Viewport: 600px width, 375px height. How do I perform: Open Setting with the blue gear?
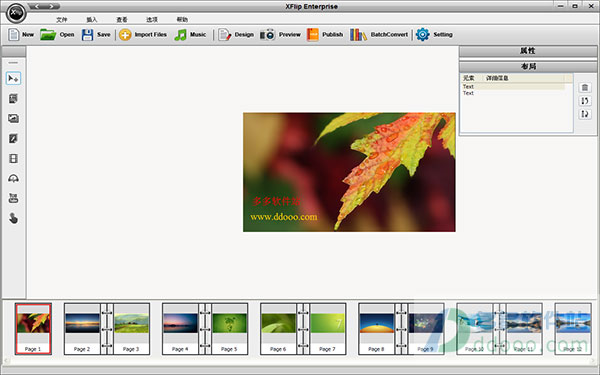tap(434, 34)
